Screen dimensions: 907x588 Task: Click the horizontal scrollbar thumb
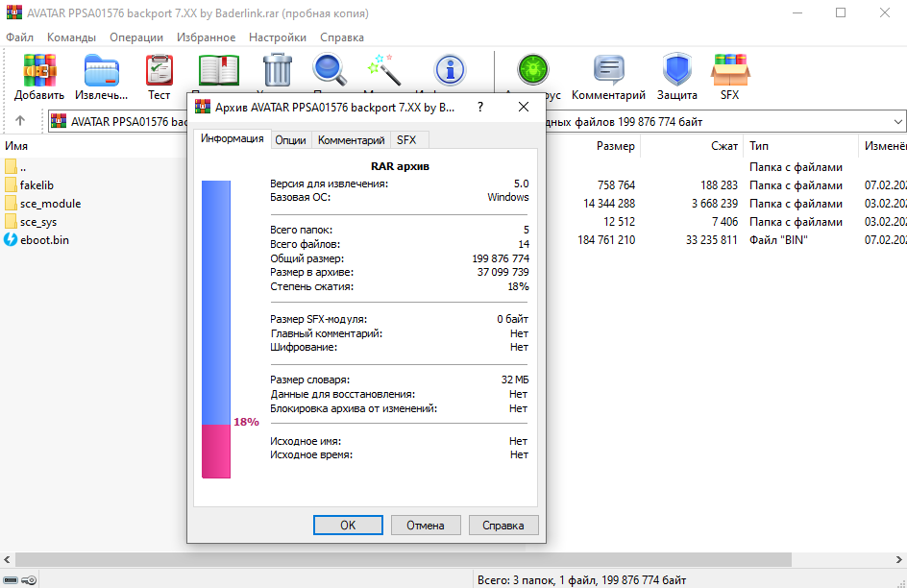point(404,560)
